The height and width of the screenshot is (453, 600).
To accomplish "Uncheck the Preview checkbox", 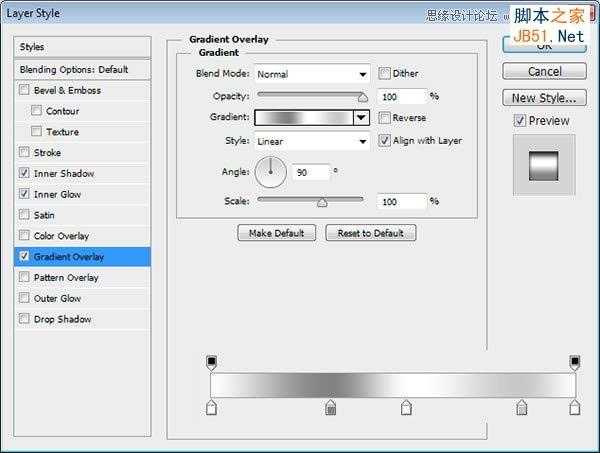I will tap(520, 121).
